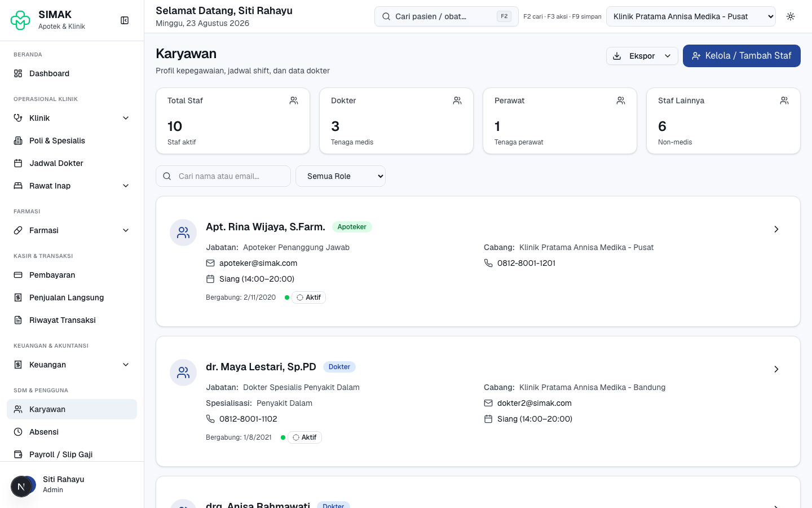
Task: Expand the Klinik submenu chevron
Action: click(x=126, y=118)
